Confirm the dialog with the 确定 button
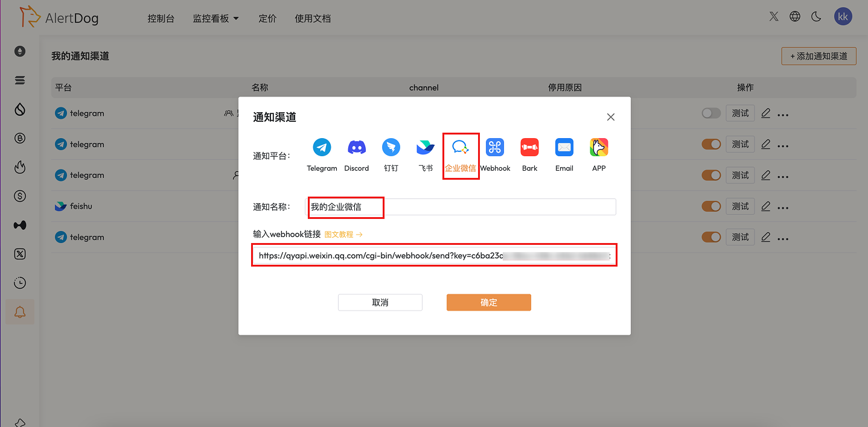Image resolution: width=868 pixels, height=427 pixels. [x=488, y=302]
